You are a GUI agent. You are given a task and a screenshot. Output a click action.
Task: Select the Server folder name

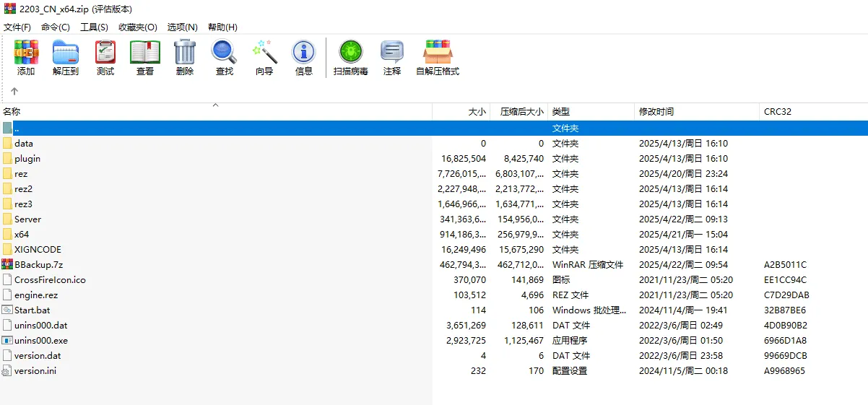click(x=27, y=219)
